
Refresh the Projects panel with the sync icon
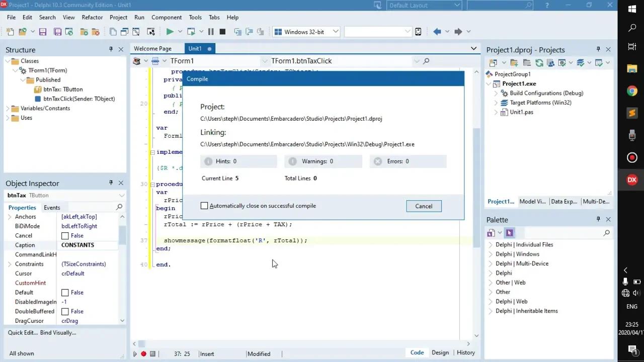tap(539, 62)
